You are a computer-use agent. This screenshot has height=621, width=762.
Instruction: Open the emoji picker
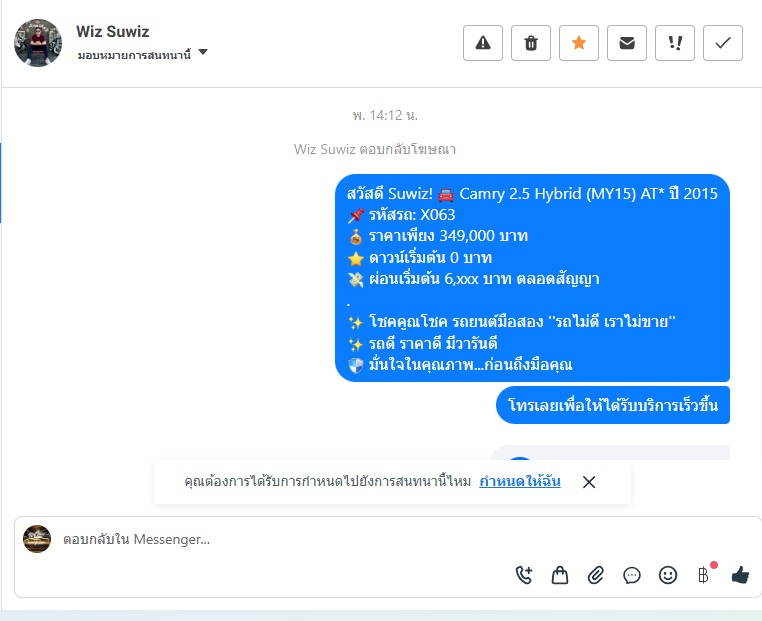tap(668, 575)
